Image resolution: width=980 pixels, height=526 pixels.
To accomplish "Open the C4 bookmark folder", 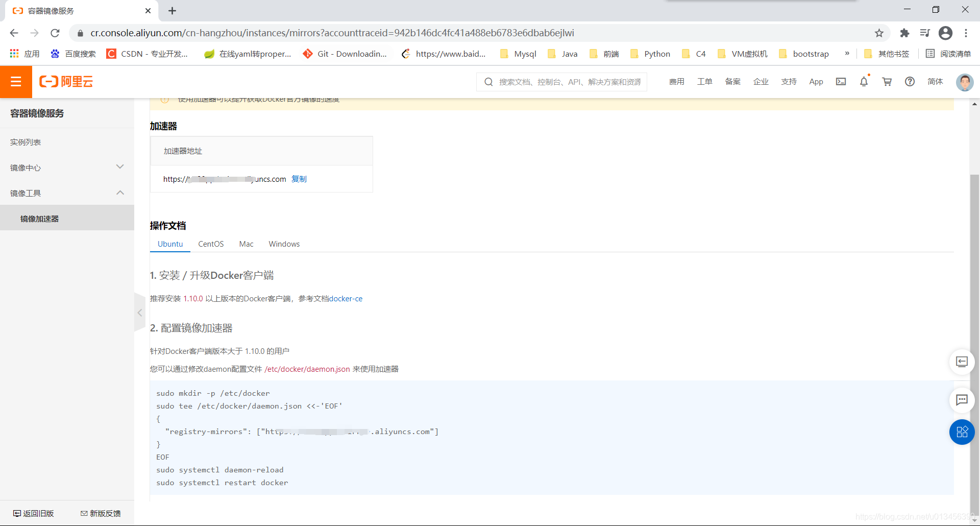I will [694, 54].
